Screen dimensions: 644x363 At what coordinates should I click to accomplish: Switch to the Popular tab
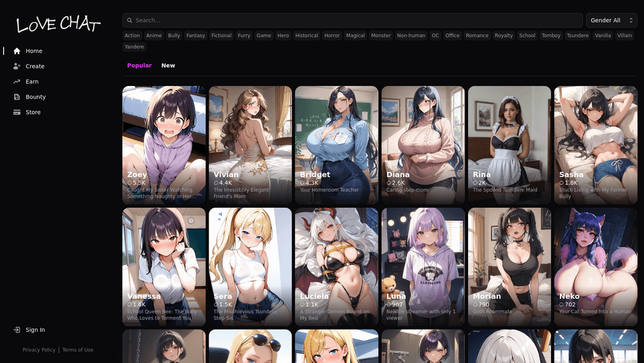click(x=139, y=65)
